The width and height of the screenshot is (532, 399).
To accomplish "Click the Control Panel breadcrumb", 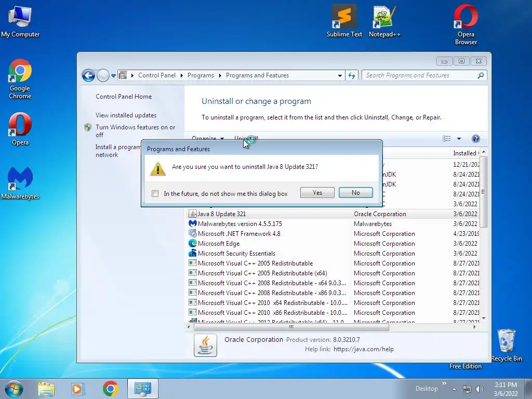I will click(x=157, y=75).
